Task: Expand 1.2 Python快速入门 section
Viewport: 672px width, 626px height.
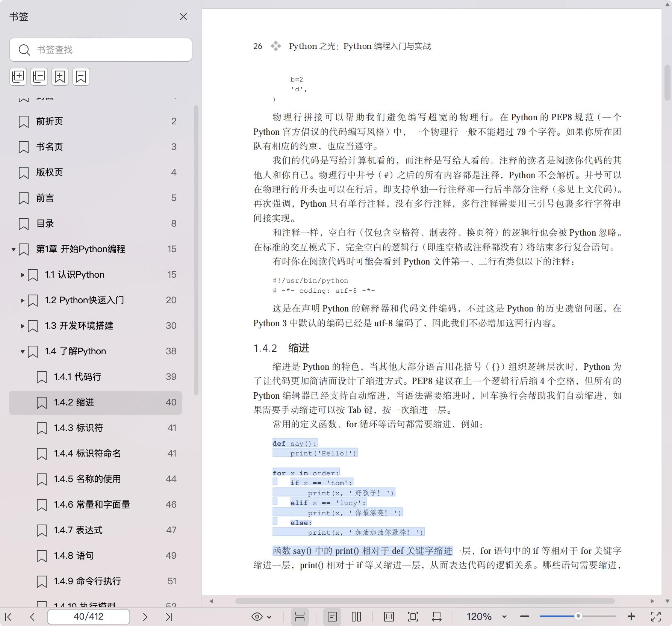Action: [23, 300]
